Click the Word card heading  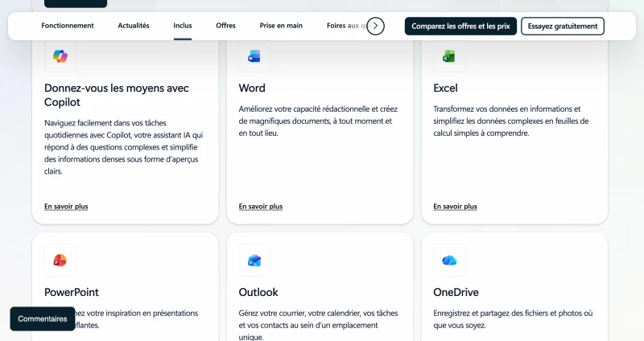(x=252, y=88)
